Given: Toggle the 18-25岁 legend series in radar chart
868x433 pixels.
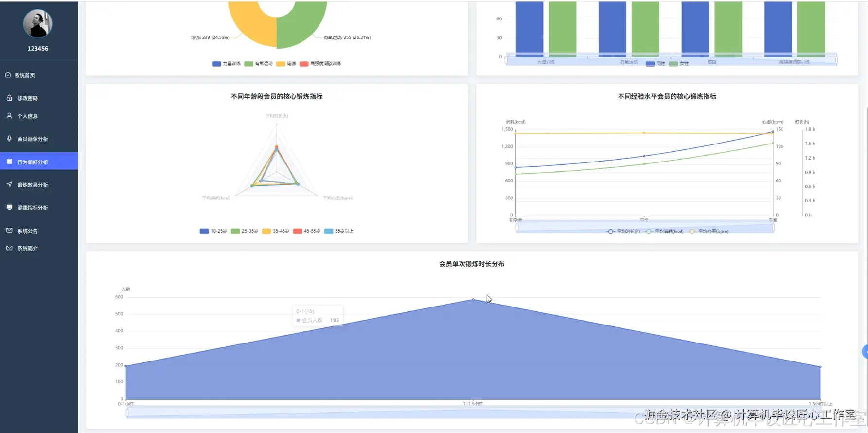Looking at the screenshot, I should click(x=213, y=231).
